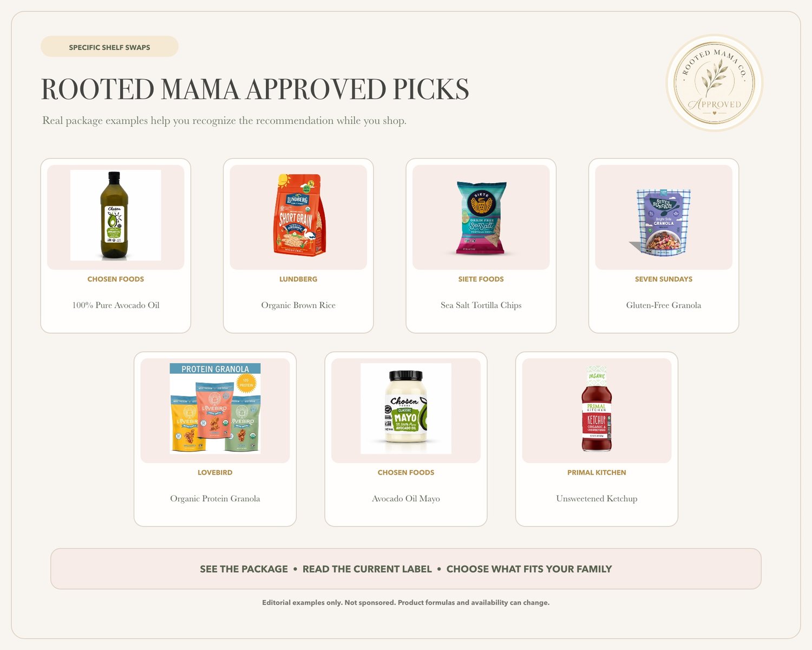Click the Organic Brown Rice product name

coord(298,305)
